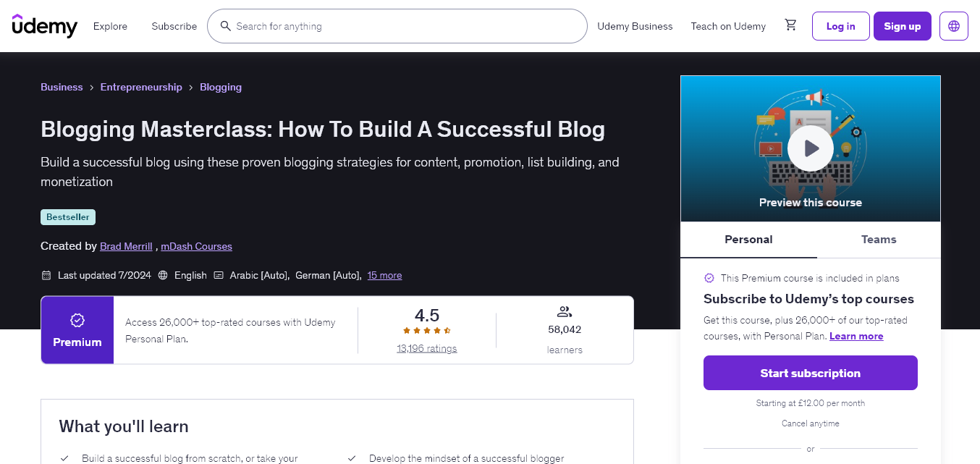Open Teach on Udemy menu item
The image size is (980, 464).
(728, 26)
